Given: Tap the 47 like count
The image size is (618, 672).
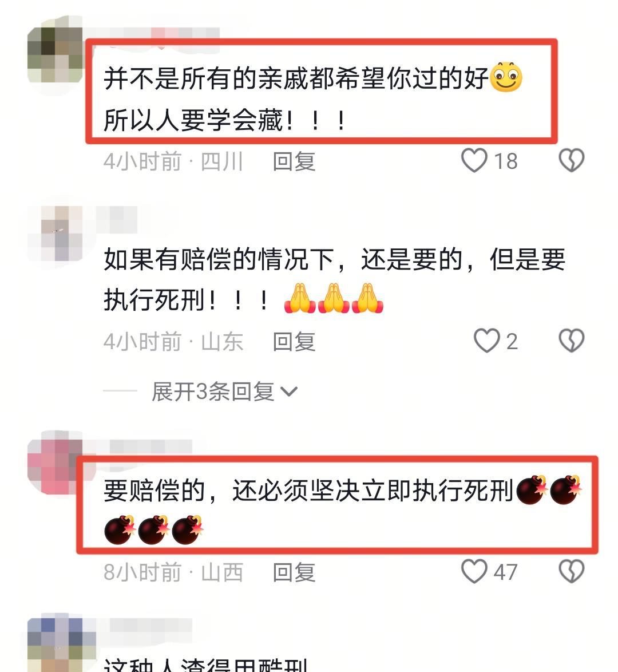Looking at the screenshot, I should [506, 572].
